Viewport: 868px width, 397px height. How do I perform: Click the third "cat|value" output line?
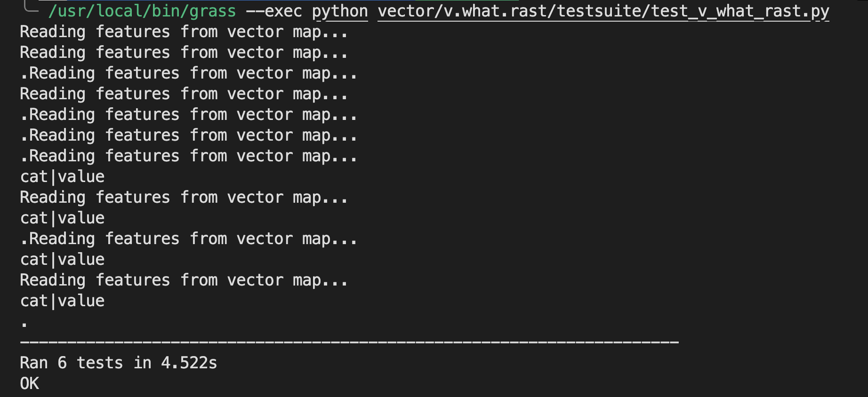pos(62,260)
